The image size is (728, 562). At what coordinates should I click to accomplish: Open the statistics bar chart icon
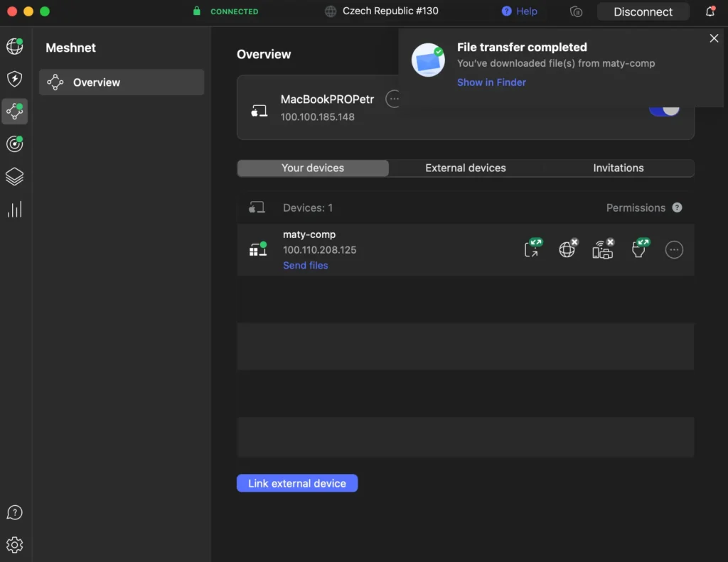pos(14,210)
